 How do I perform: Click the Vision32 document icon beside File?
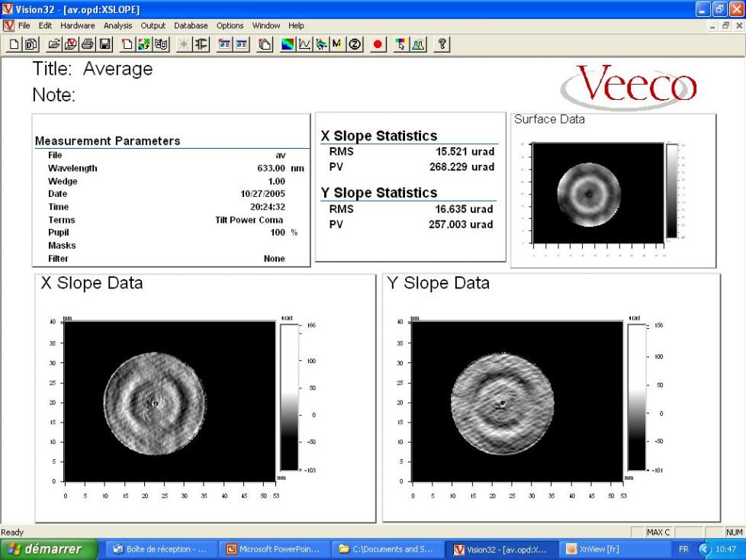pyautogui.click(x=8, y=25)
